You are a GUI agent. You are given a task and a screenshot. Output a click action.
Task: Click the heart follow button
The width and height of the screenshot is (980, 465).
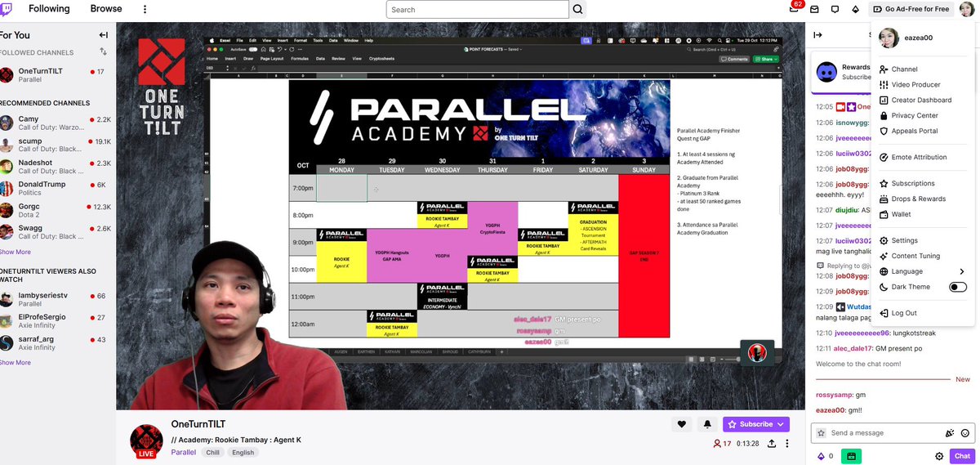pos(681,424)
